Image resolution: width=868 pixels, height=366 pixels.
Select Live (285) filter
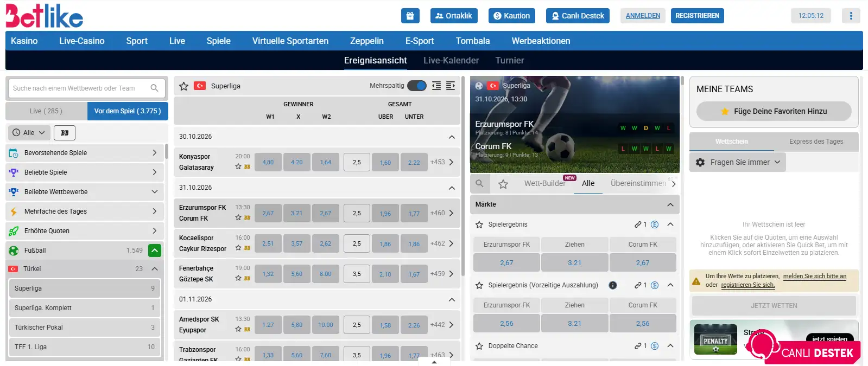click(x=46, y=111)
